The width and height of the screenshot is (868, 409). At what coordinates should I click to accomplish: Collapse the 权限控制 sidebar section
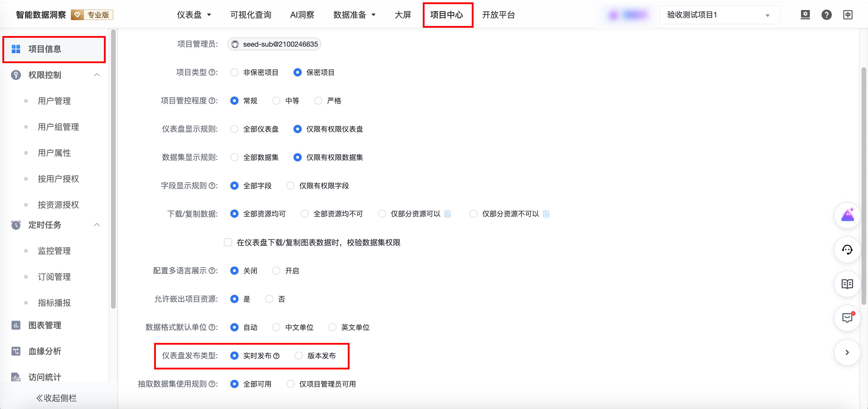97,75
